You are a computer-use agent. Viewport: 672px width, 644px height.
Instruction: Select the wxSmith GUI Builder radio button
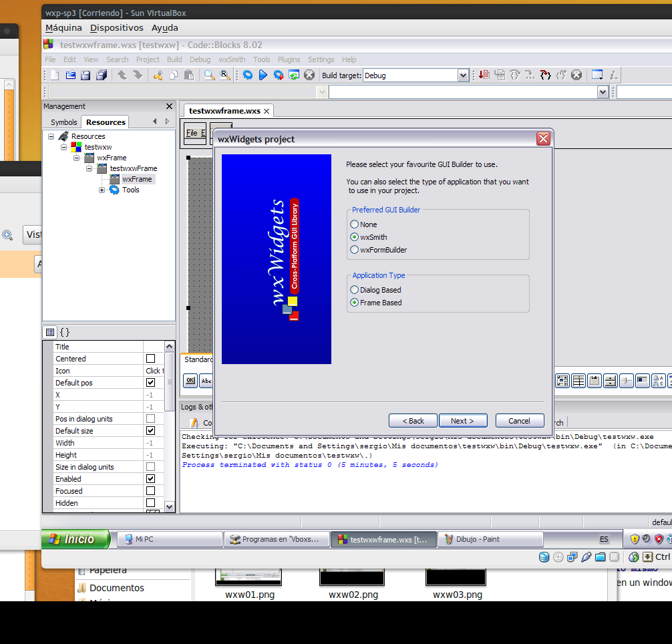(354, 236)
